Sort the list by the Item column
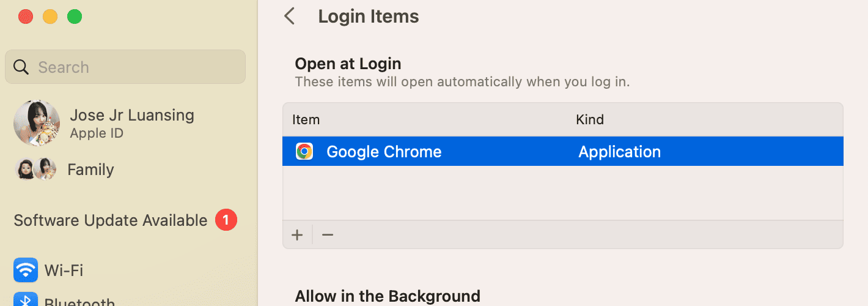 (306, 120)
